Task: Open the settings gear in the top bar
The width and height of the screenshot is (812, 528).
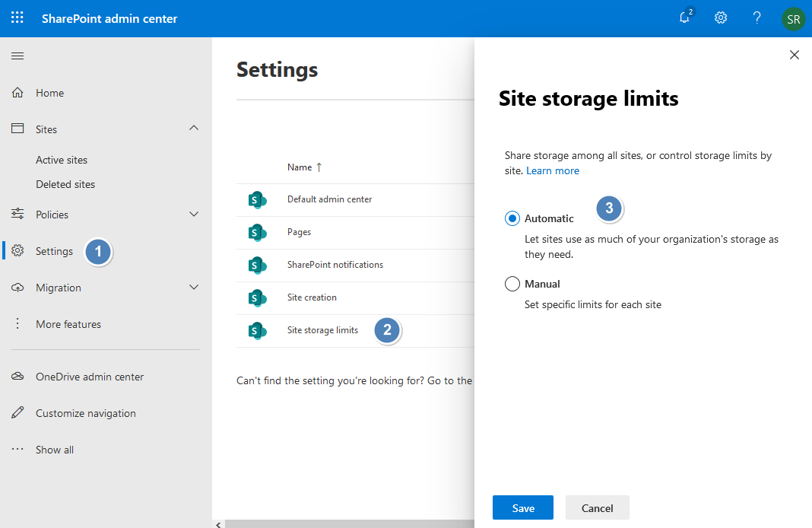Action: point(720,17)
